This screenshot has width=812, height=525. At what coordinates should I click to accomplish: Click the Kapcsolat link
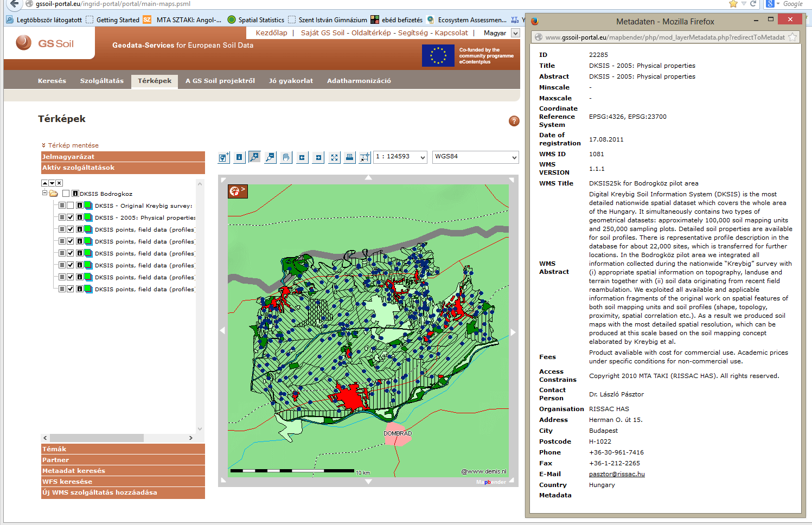click(x=451, y=33)
